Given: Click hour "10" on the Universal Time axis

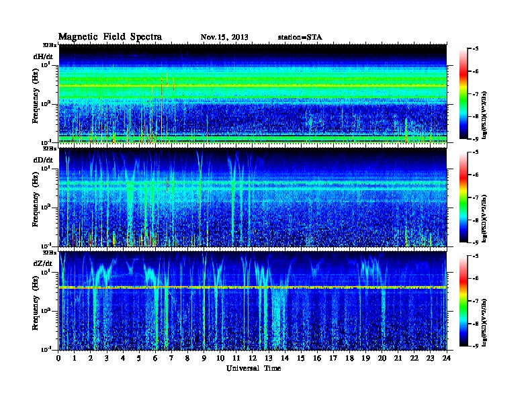Looking at the screenshot, I should point(220,358).
